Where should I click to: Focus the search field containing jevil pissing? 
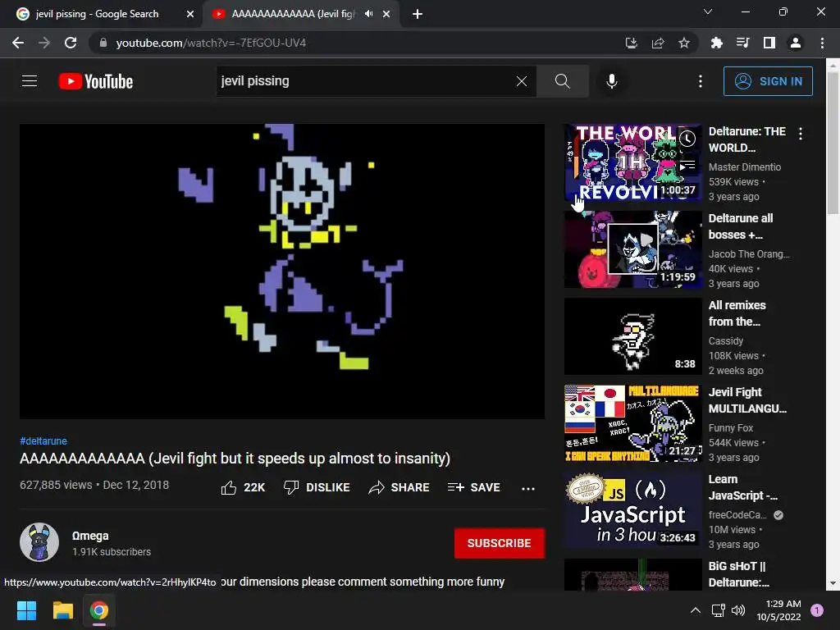(x=364, y=81)
